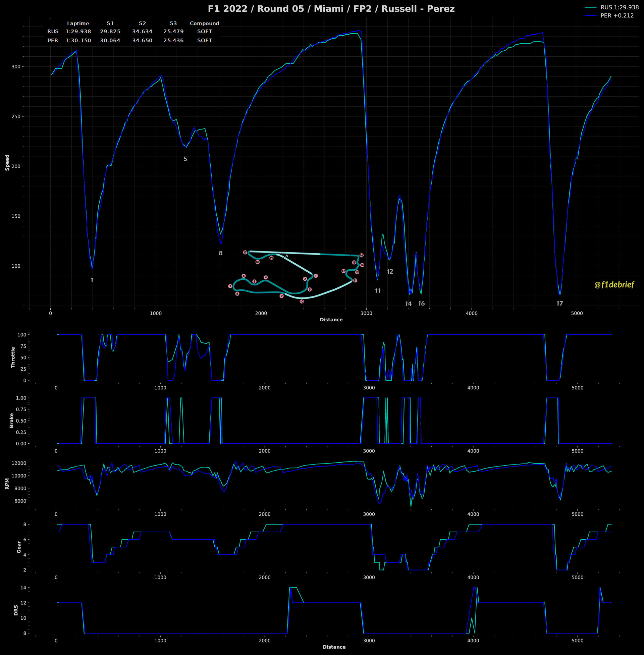644x655 pixels.
Task: Click the Compound column header
Action: (204, 23)
